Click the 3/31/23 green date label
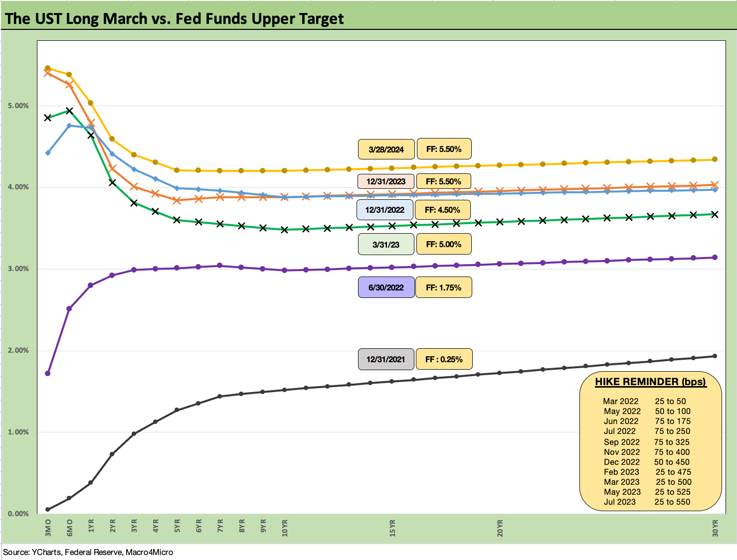This screenshot has width=737, height=560. [x=385, y=244]
